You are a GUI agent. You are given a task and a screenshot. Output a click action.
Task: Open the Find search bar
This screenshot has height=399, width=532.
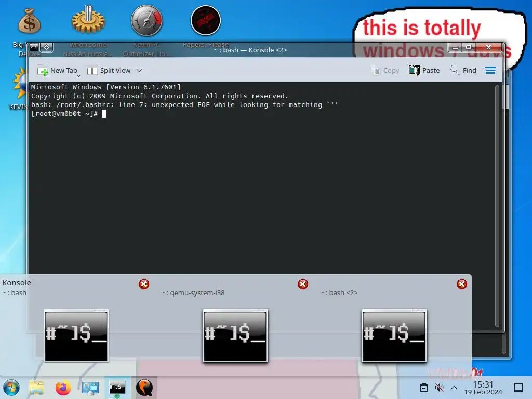(x=463, y=70)
